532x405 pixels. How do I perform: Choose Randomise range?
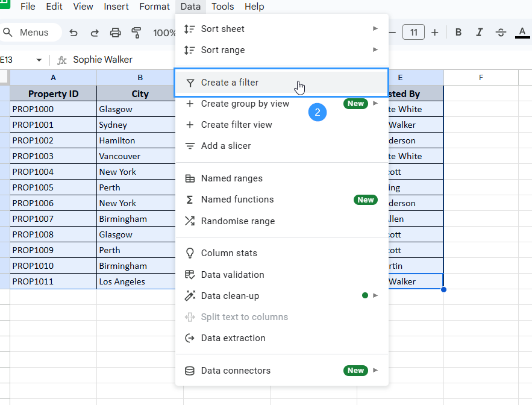click(281, 221)
